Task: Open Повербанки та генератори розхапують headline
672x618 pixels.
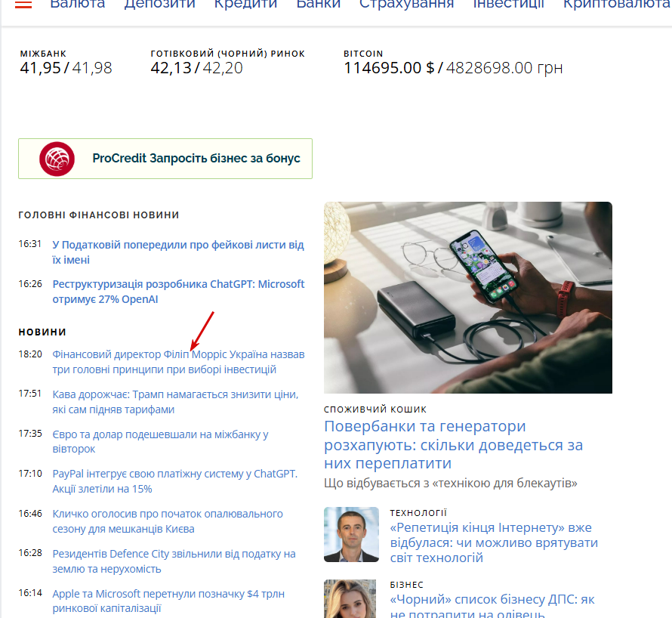Action: 454,445
